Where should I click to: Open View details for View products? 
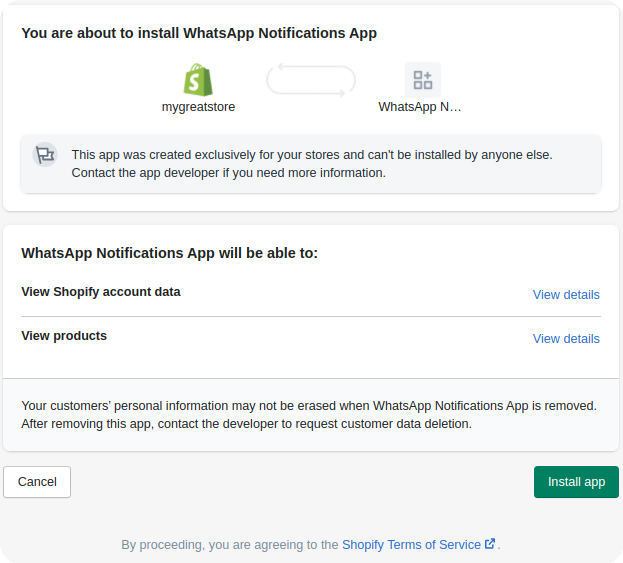[x=566, y=339]
